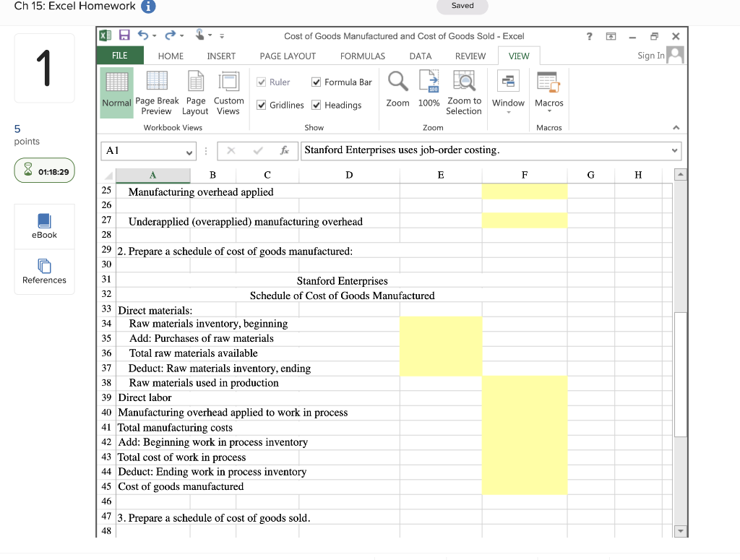The height and width of the screenshot is (560, 740).
Task: Open the FILE menu
Action: [120, 56]
